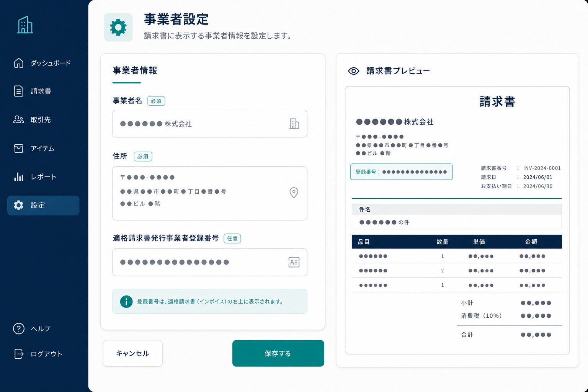This screenshot has height=392, width=588.
Task: Click the 金額 column header
Action: pos(531,242)
